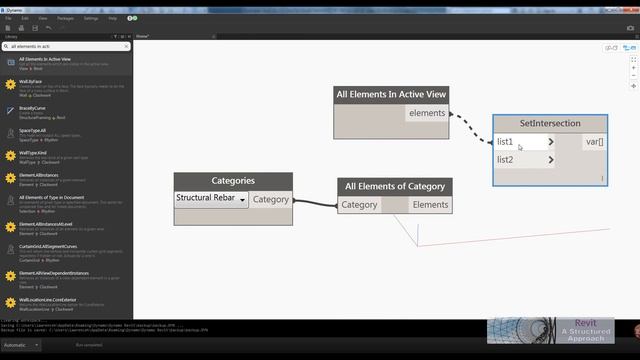640x360 pixels.
Task: Click the elements output port
Action: click(427, 113)
